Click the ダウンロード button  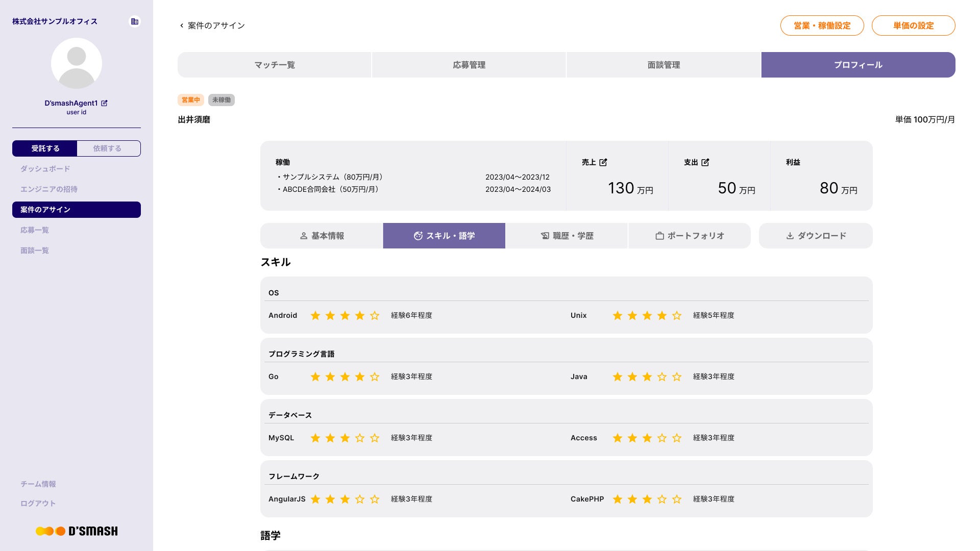pyautogui.click(x=816, y=236)
